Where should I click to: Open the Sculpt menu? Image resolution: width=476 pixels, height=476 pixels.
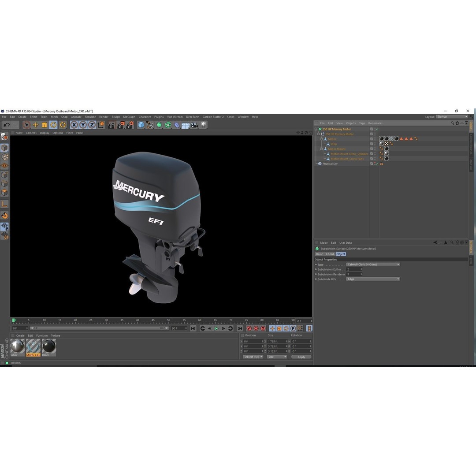pos(115,117)
